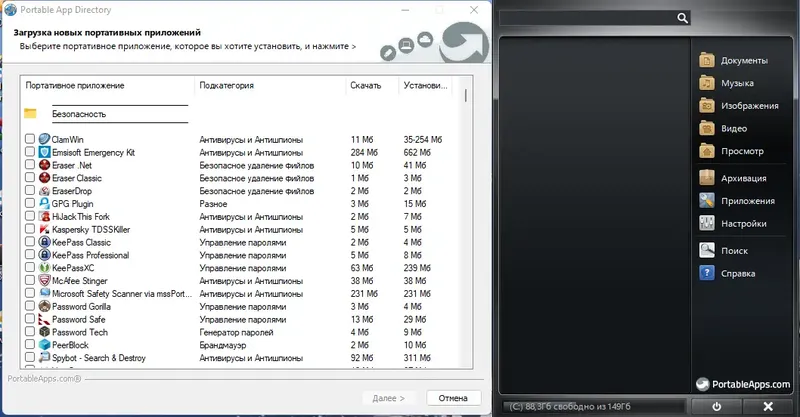Click the GPG Plugin app icon
This screenshot has width=800, height=417.
tap(44, 203)
